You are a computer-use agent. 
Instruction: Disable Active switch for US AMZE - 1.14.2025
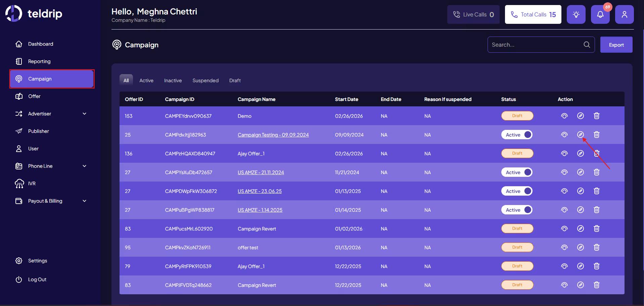pos(527,210)
